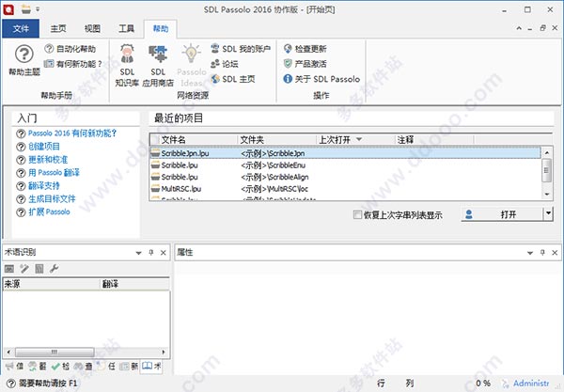The width and height of the screenshot is (564, 392).
Task: Sort by 上次打开 column header
Action: pos(354,139)
